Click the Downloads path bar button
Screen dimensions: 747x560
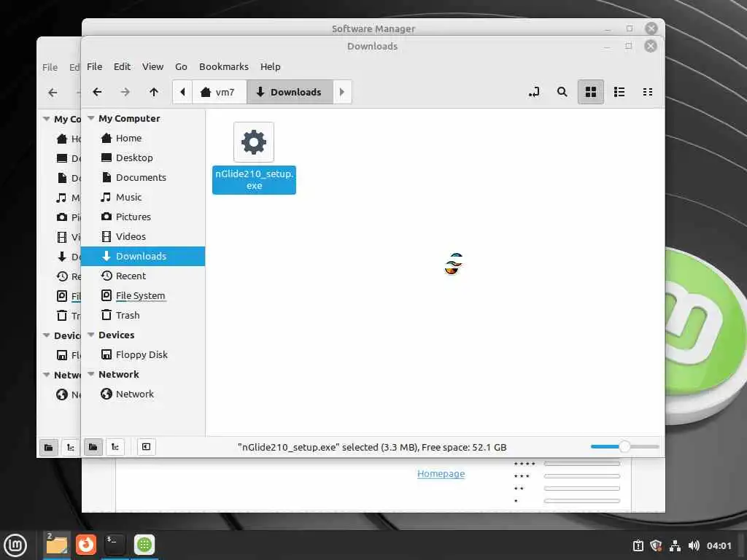point(289,92)
